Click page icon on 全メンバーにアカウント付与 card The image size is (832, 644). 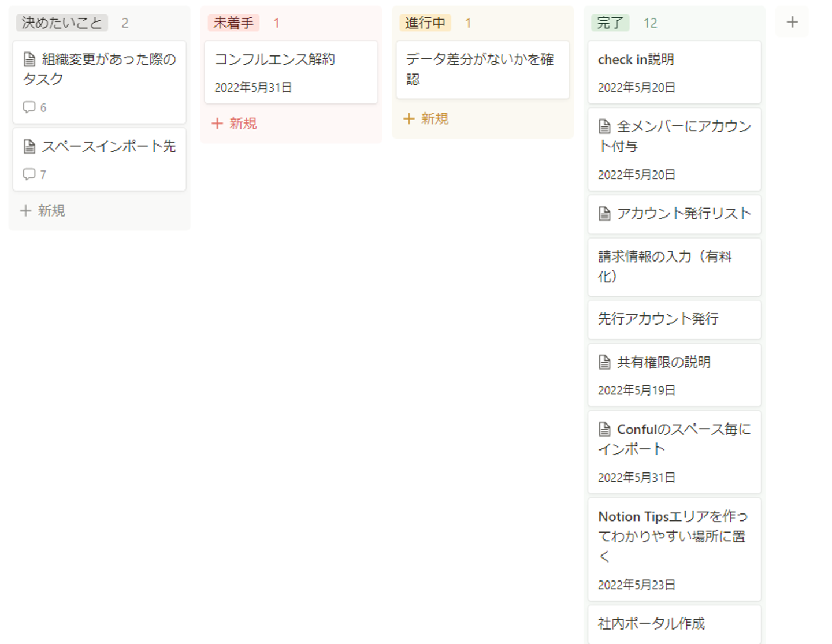pos(604,126)
